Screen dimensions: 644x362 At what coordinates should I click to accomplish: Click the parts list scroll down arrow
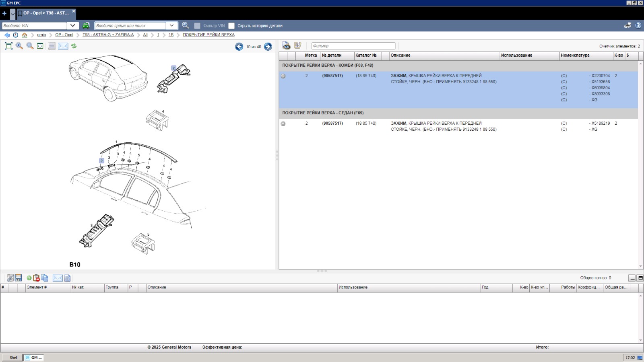click(x=641, y=266)
